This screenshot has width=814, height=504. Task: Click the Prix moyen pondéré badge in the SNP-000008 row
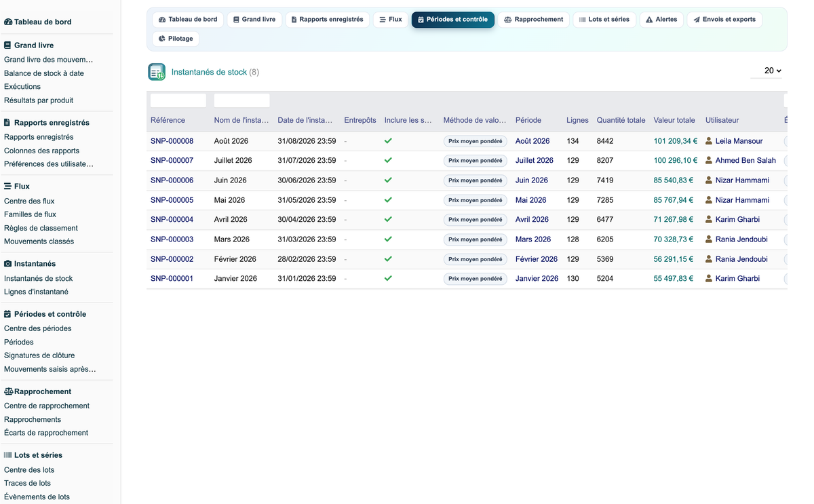point(476,141)
